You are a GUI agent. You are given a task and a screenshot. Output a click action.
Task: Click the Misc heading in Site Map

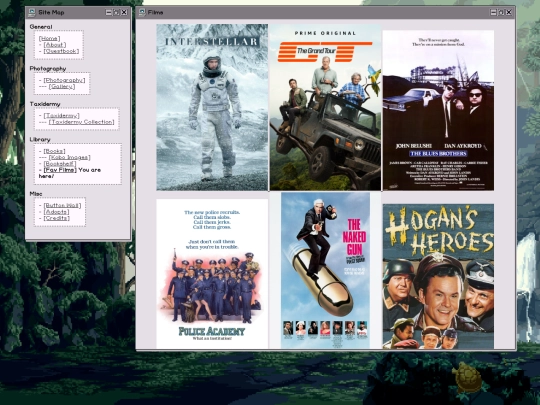pyautogui.click(x=36, y=194)
